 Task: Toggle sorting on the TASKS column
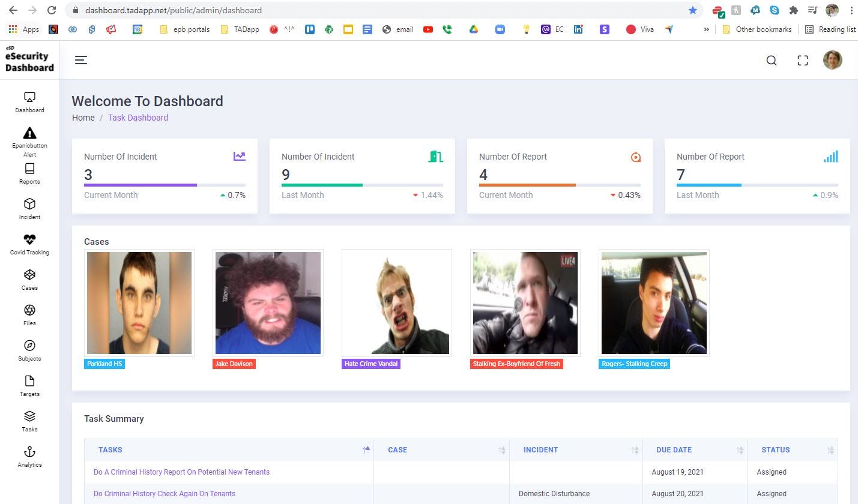pyautogui.click(x=366, y=449)
